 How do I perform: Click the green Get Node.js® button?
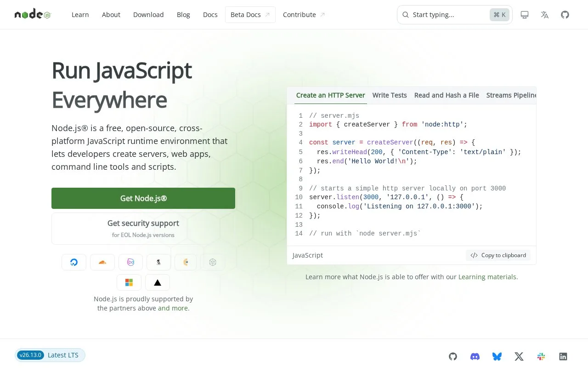pos(143,198)
